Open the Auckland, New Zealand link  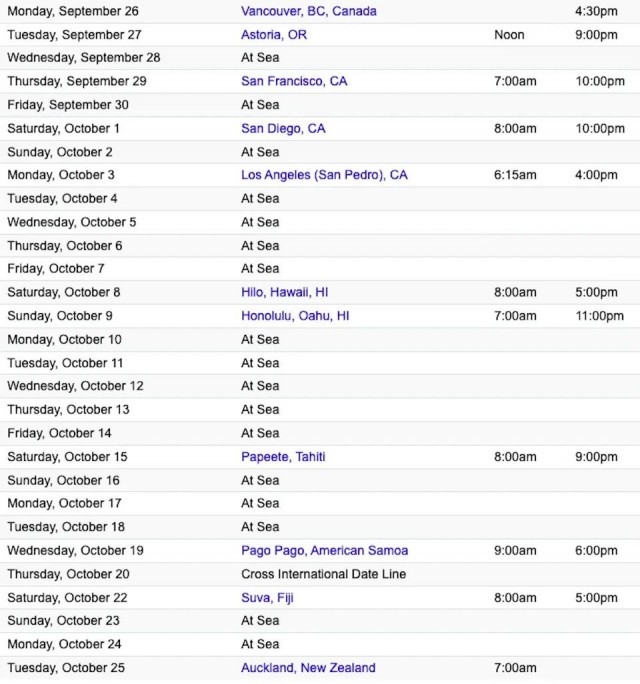[x=308, y=668]
